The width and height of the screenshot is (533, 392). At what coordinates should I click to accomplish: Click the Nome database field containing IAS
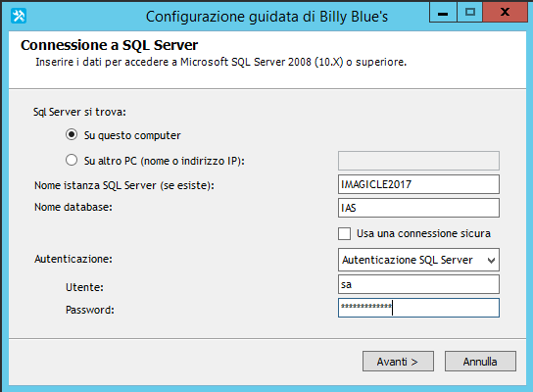point(418,208)
